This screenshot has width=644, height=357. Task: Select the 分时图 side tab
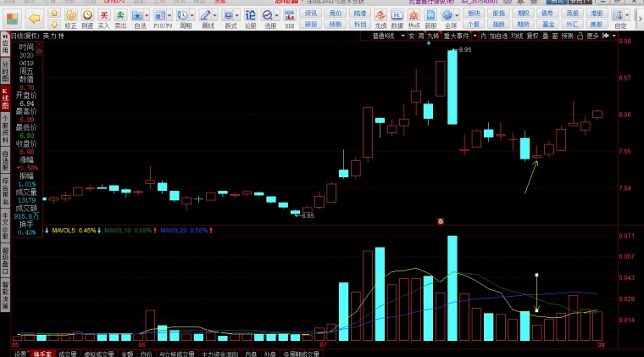pyautogui.click(x=4, y=71)
